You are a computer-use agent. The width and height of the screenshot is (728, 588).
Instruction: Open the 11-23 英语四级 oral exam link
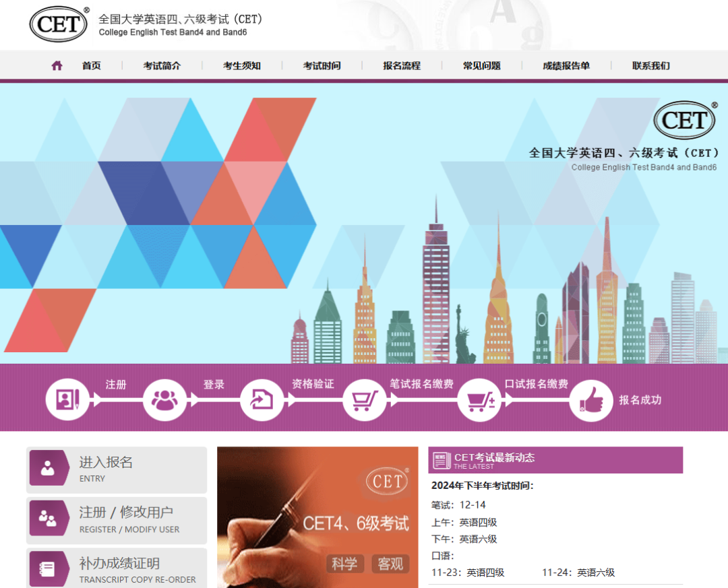[467, 572]
